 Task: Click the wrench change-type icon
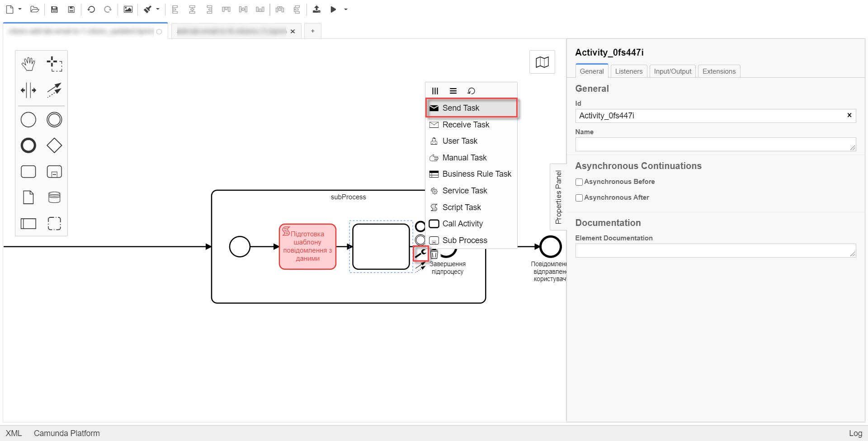(x=420, y=253)
